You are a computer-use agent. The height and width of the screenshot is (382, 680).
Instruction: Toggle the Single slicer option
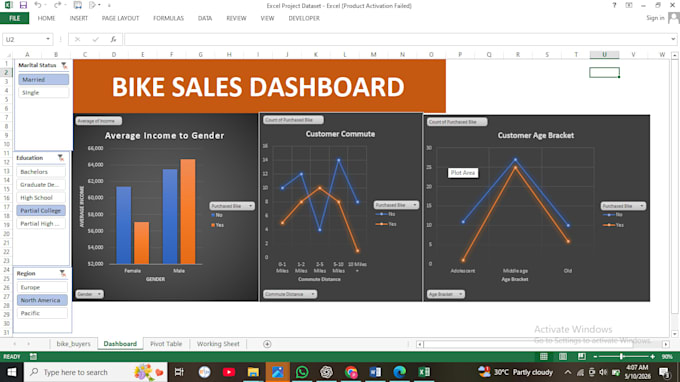[x=43, y=92]
